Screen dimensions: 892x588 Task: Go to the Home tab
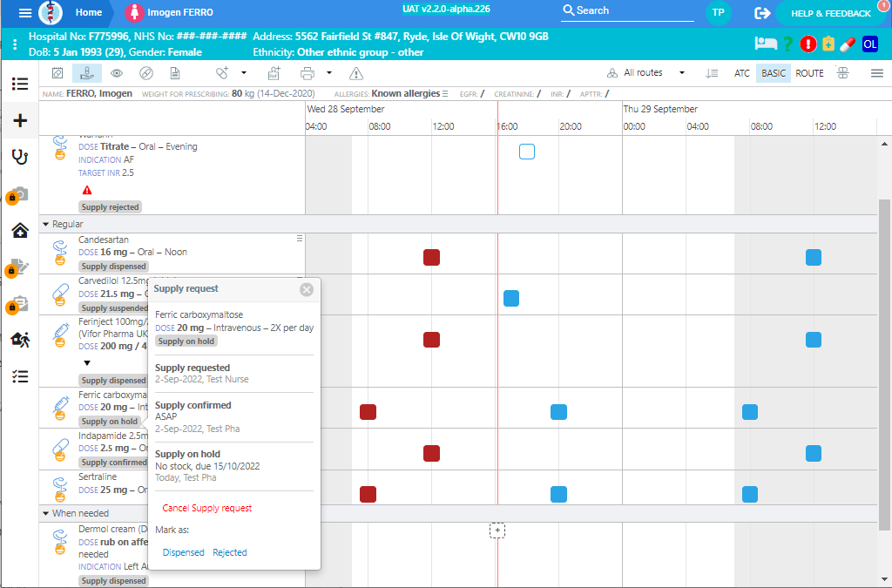tap(89, 12)
